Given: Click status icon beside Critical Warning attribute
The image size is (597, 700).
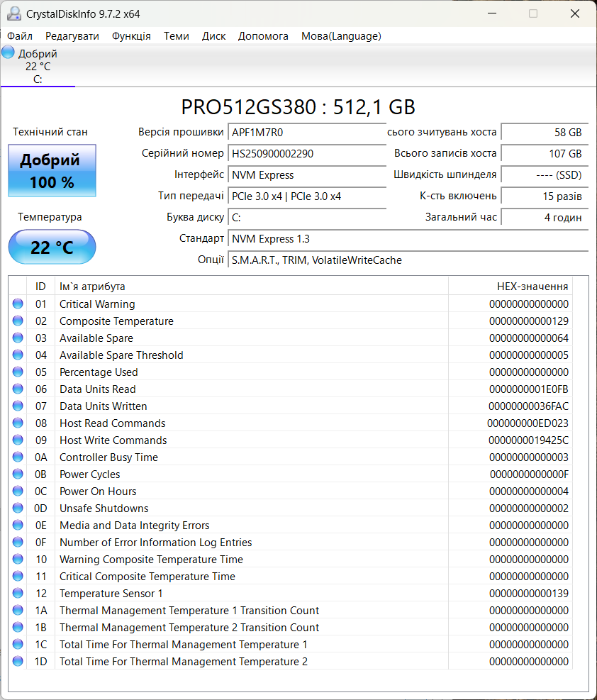Looking at the screenshot, I should pos(18,304).
